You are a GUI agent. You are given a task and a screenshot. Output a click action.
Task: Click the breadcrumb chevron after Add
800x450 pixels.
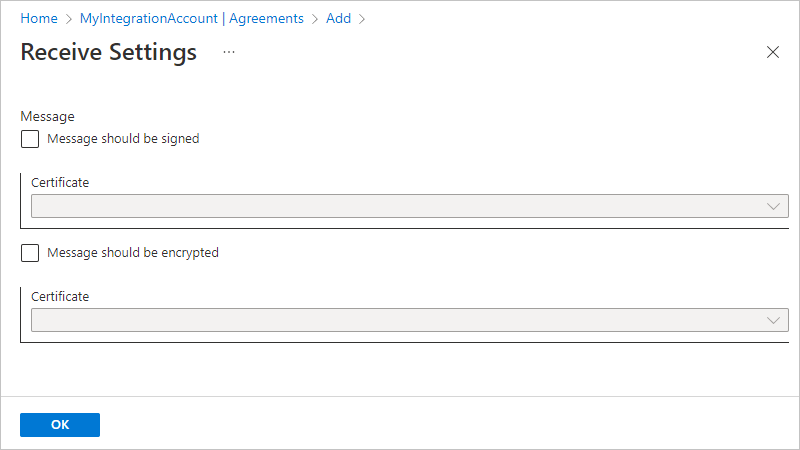(362, 18)
